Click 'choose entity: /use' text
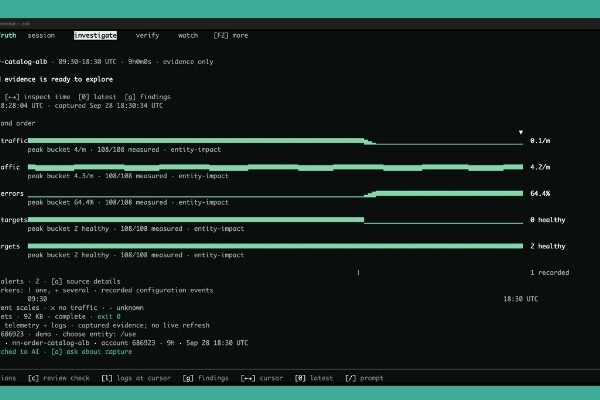Viewport: 600px width, 400px height. [x=99, y=334]
